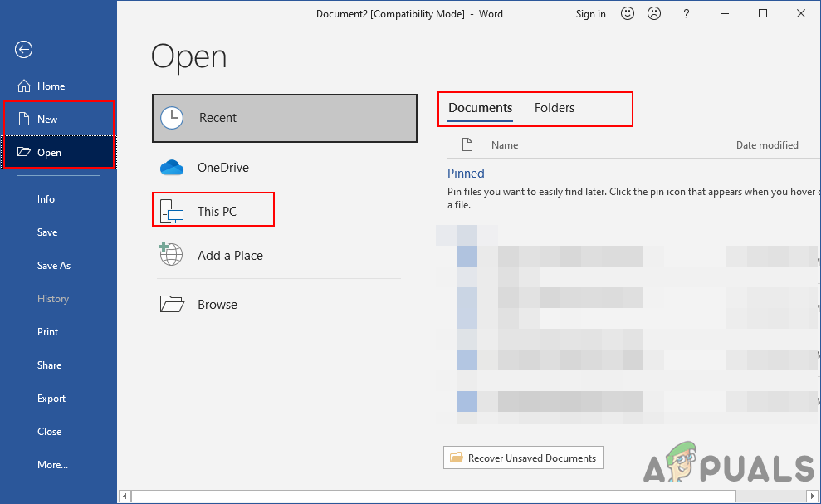
Task: Switch to the Folders tab
Action: pyautogui.click(x=554, y=108)
